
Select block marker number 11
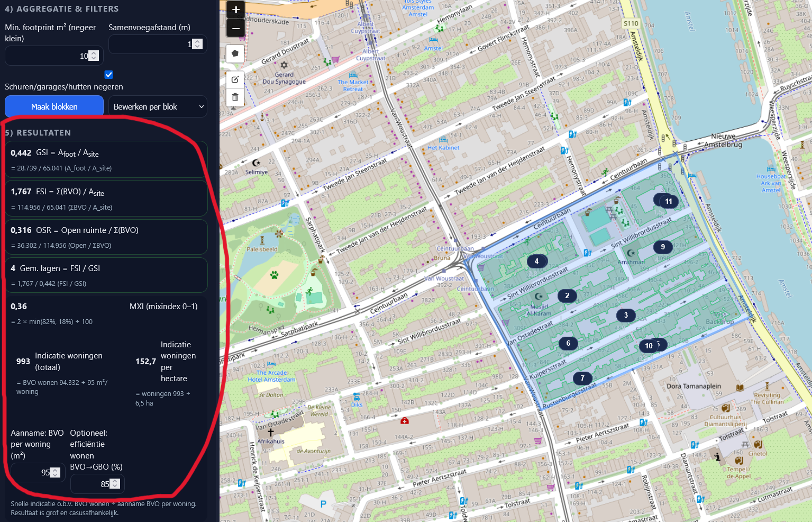pos(669,201)
